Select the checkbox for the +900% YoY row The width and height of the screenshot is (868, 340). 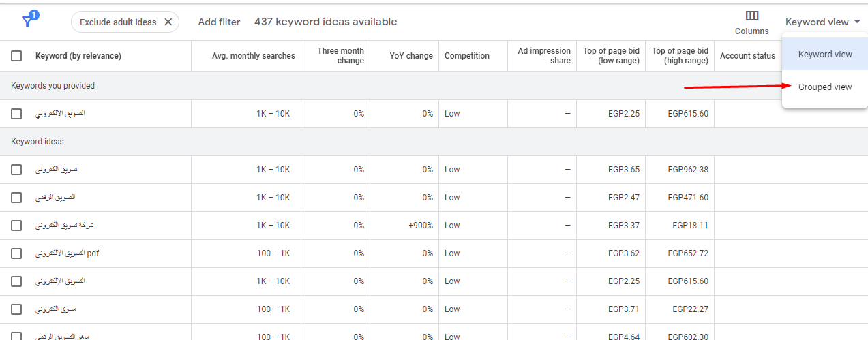16,226
